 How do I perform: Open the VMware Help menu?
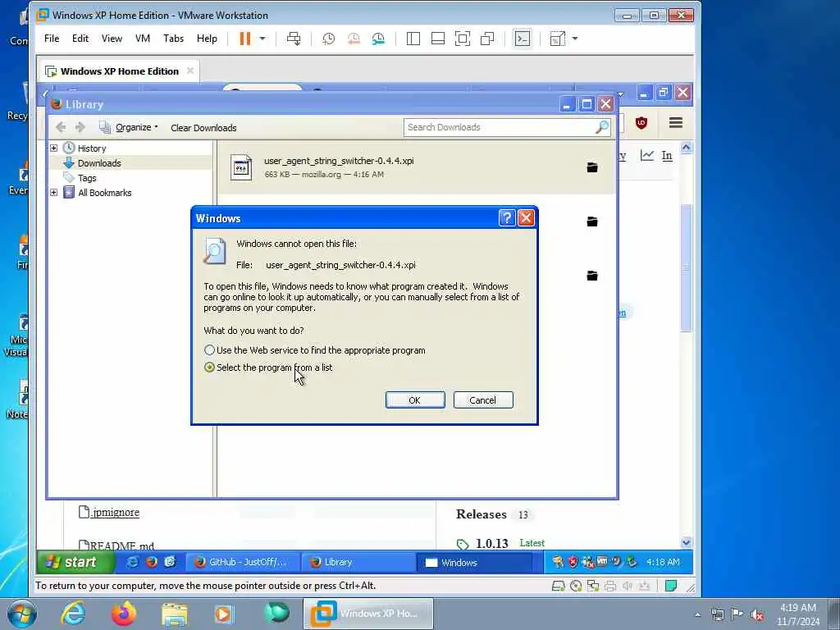coord(207,39)
